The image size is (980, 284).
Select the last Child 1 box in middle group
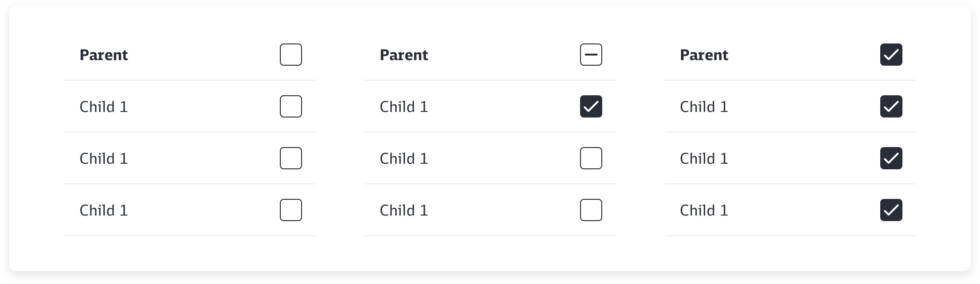click(x=591, y=210)
